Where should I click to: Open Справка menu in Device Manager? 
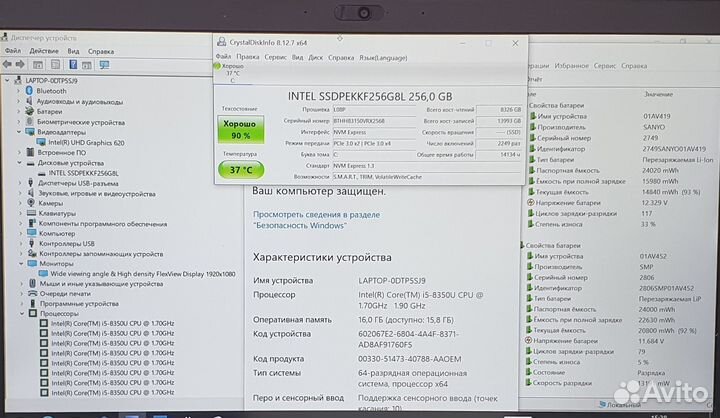pyautogui.click(x=101, y=51)
